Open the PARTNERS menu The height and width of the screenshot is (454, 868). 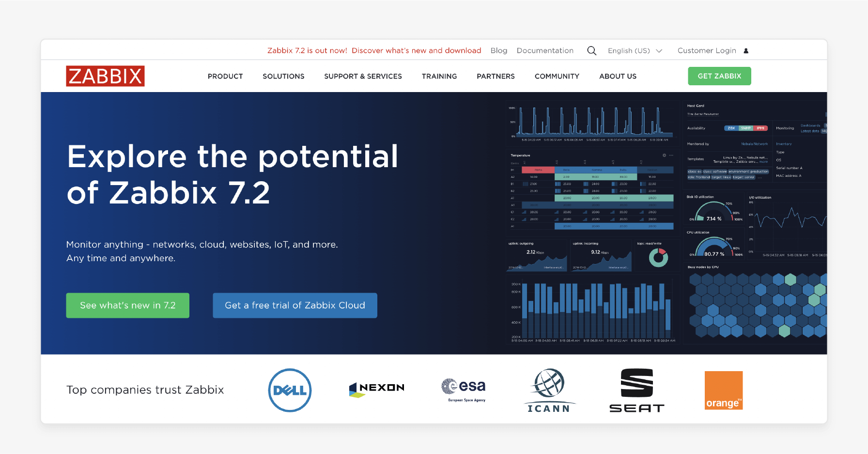496,76
